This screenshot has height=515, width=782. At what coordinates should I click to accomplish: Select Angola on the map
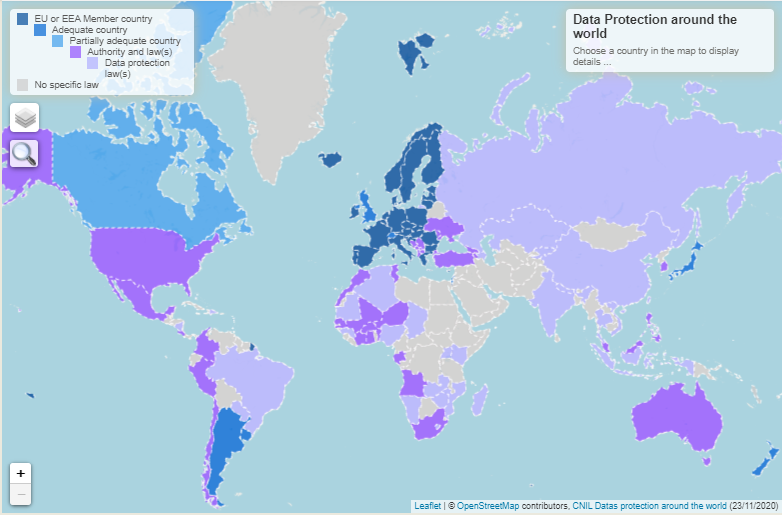pyautogui.click(x=413, y=384)
